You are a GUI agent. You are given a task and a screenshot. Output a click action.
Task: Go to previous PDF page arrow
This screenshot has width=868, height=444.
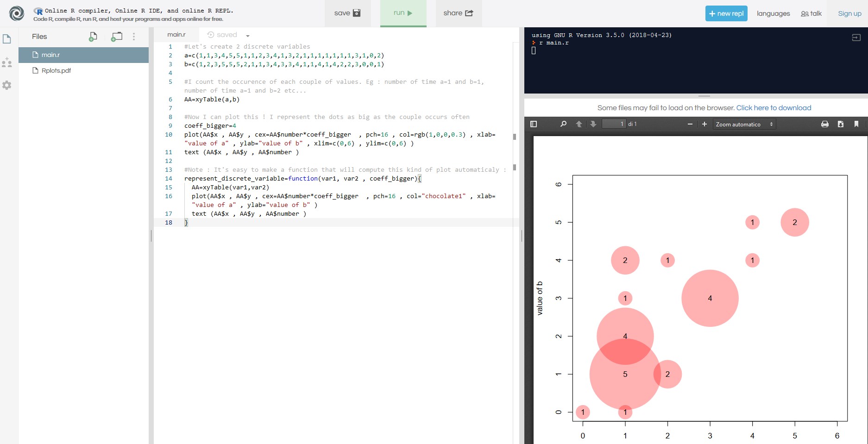point(579,124)
